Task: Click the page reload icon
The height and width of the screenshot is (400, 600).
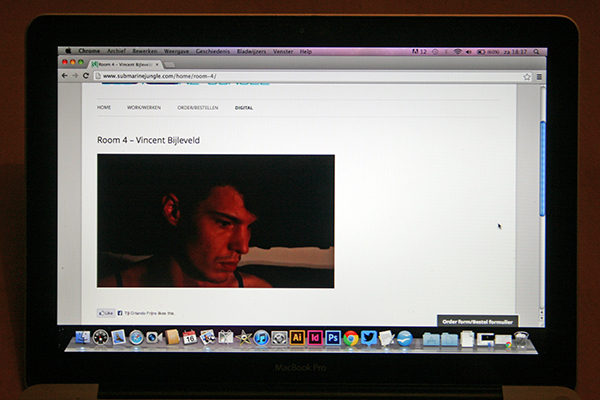Action: (x=86, y=75)
